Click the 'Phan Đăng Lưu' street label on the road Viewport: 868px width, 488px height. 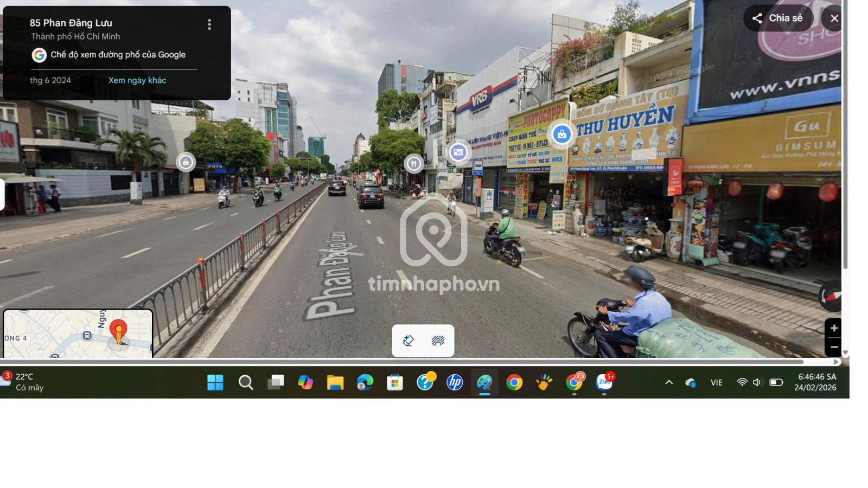[331, 276]
